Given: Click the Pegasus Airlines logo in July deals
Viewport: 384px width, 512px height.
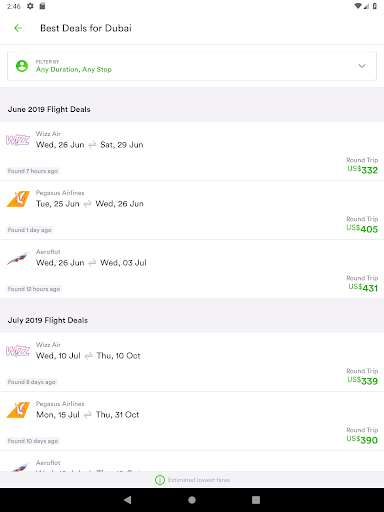Looking at the screenshot, I should click(18, 410).
